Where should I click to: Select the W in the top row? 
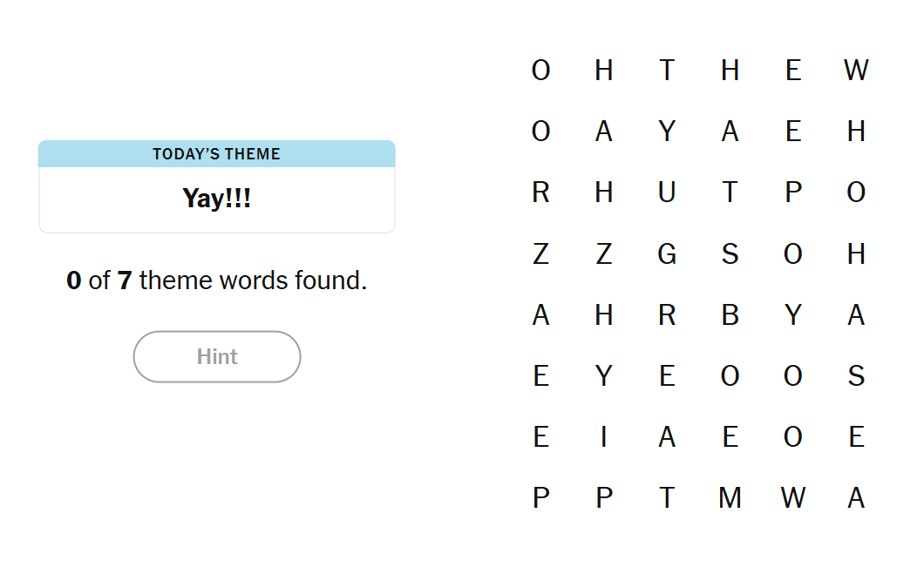tap(856, 70)
